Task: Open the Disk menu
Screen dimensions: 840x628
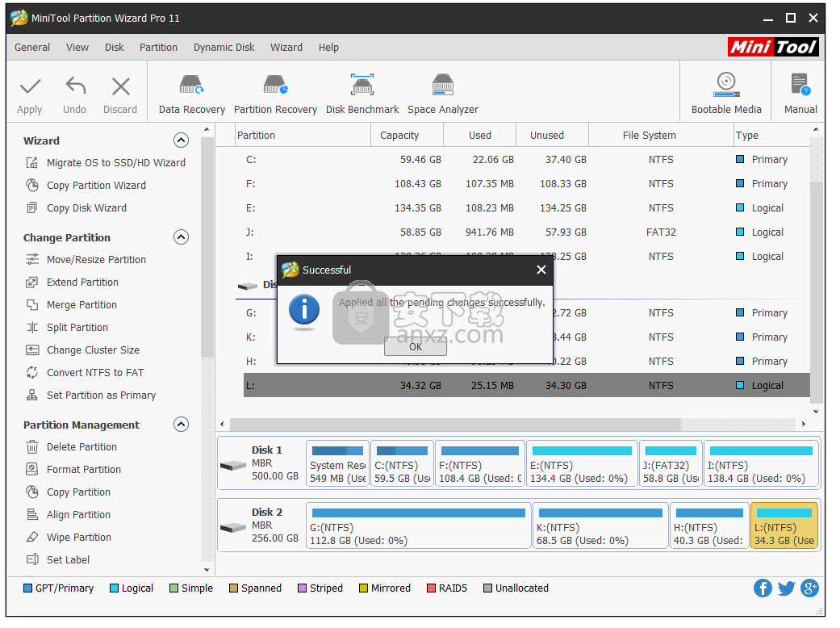Action: (x=114, y=47)
